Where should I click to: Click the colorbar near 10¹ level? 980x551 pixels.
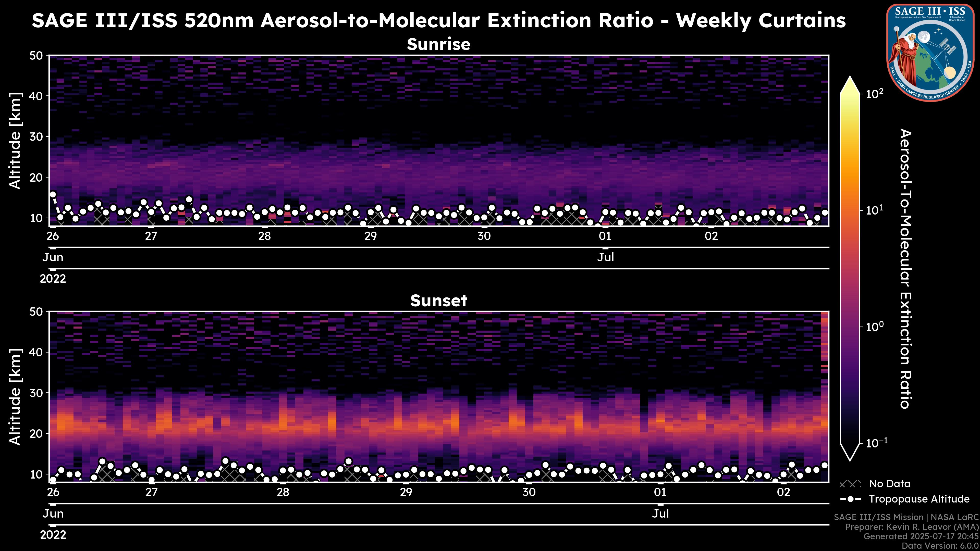pyautogui.click(x=850, y=210)
